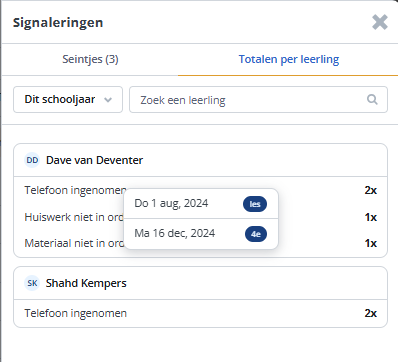Open student Shahd Kempers

(86, 283)
